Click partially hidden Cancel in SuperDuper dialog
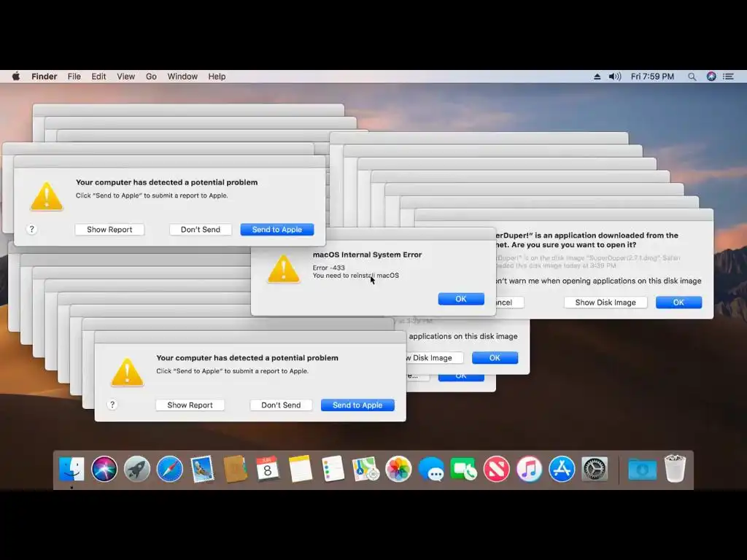 [510, 303]
